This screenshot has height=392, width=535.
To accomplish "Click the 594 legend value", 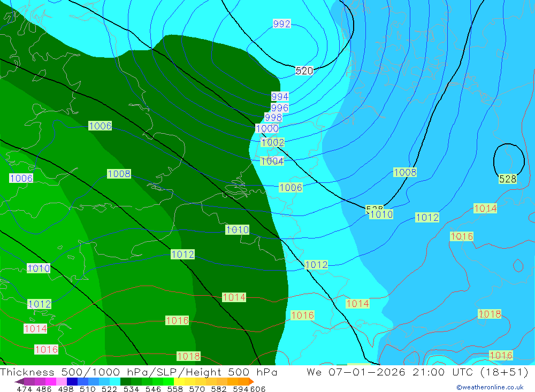I will point(241,389).
